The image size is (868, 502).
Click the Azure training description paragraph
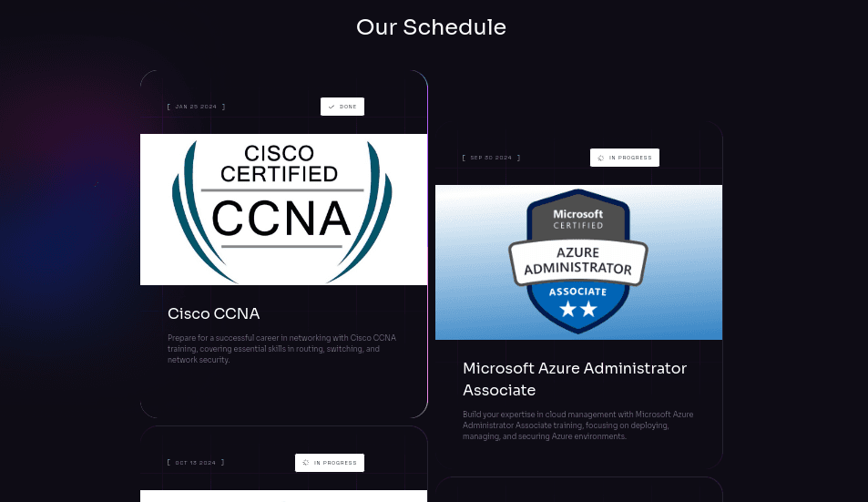(577, 425)
